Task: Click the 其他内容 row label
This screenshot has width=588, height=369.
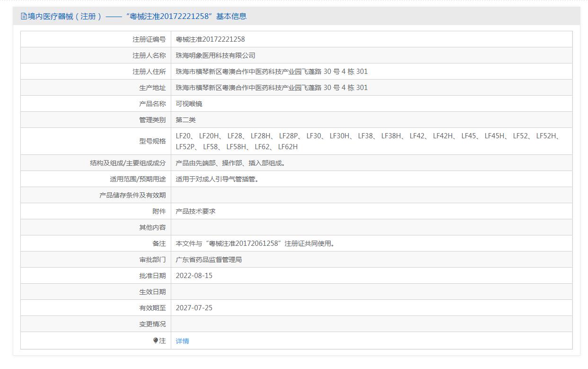Action: coord(152,227)
